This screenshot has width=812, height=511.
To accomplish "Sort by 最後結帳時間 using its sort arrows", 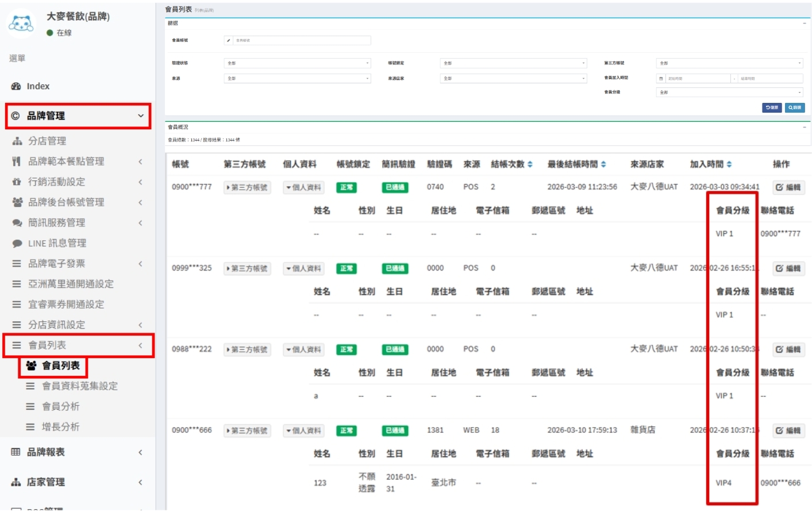I will point(603,164).
